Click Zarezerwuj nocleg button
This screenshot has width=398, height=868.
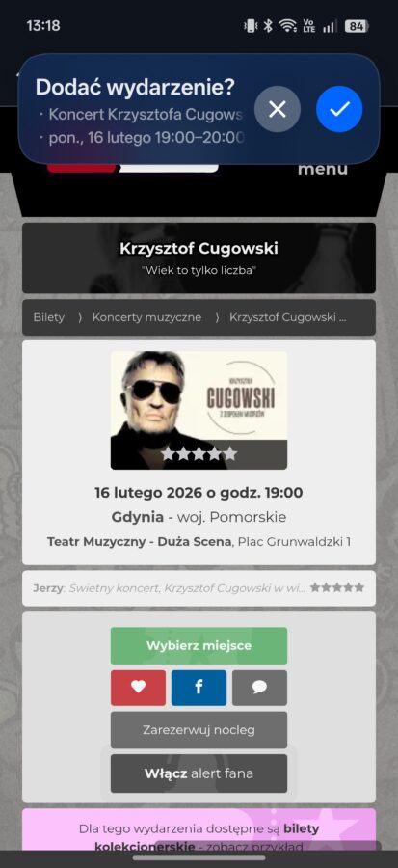pos(199,730)
